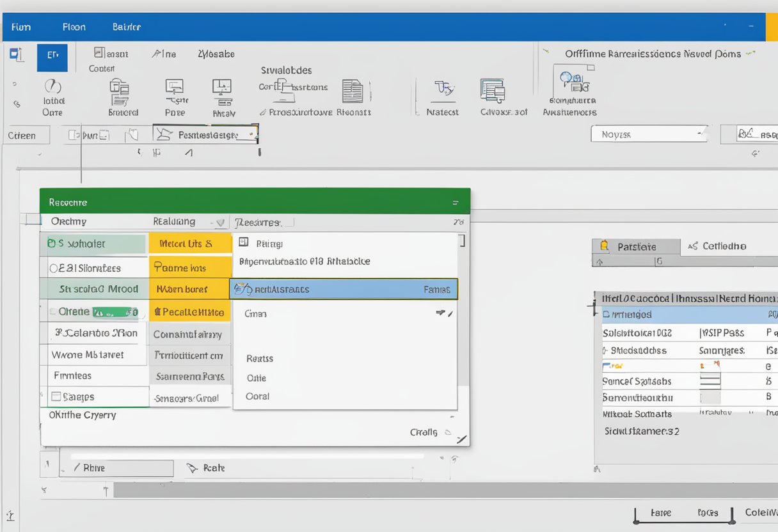
Task: Click the yellow Maen buret cell
Action: tap(190, 289)
